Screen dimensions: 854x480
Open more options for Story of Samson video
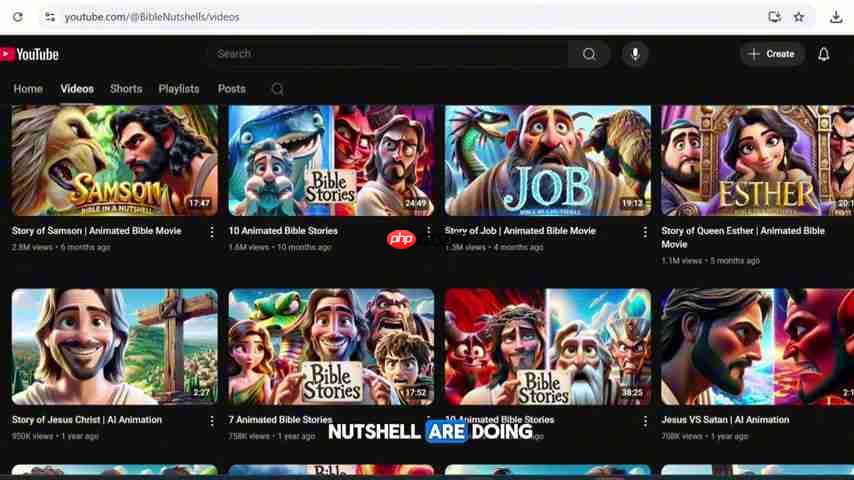pyautogui.click(x=212, y=232)
